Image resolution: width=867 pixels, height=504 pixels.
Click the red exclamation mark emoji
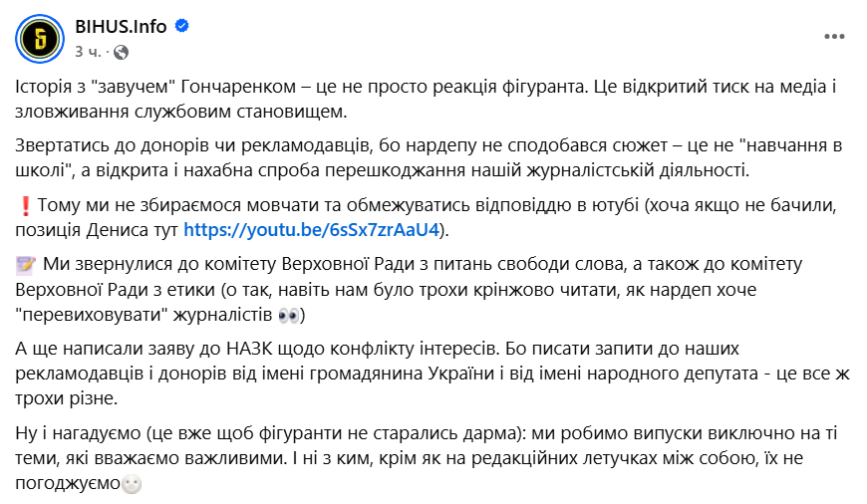[26, 206]
